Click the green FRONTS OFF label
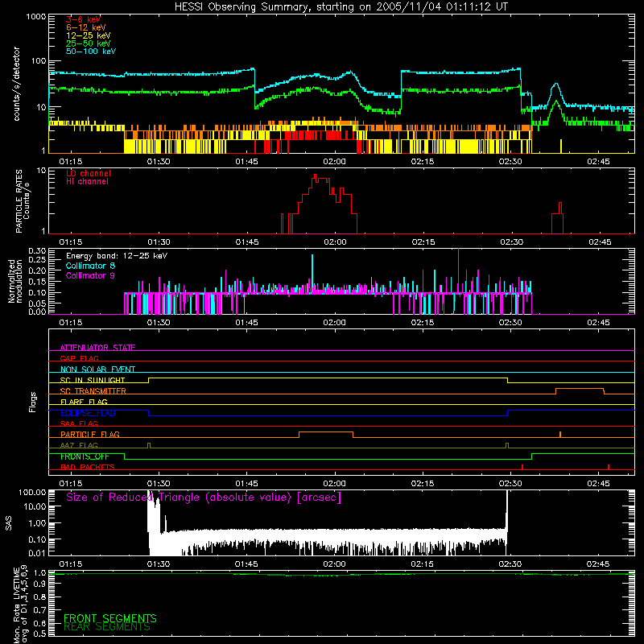Viewport: 644px width, 644px height. [x=85, y=456]
